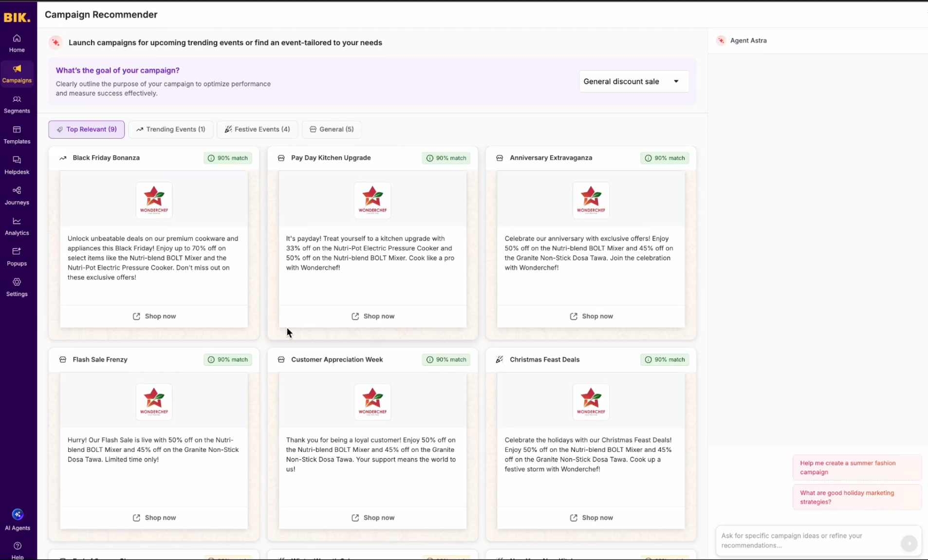
Task: Click Shop now on Black Friday Bonanza
Action: pyautogui.click(x=154, y=316)
